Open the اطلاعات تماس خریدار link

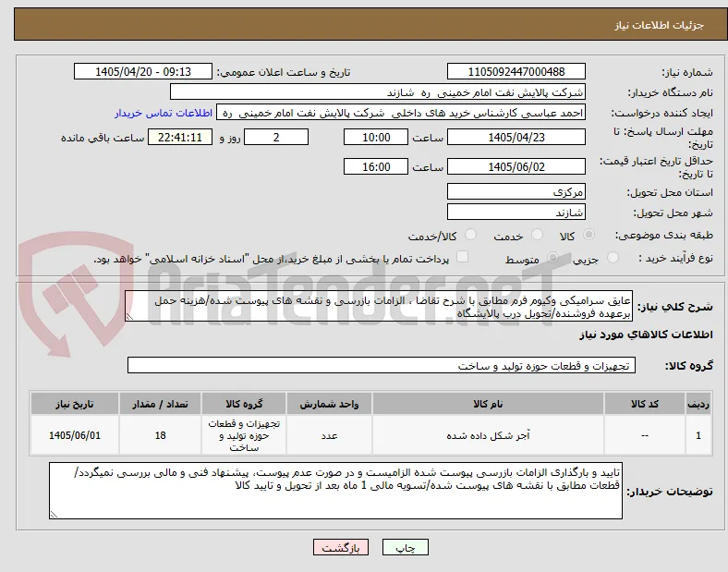[164, 113]
